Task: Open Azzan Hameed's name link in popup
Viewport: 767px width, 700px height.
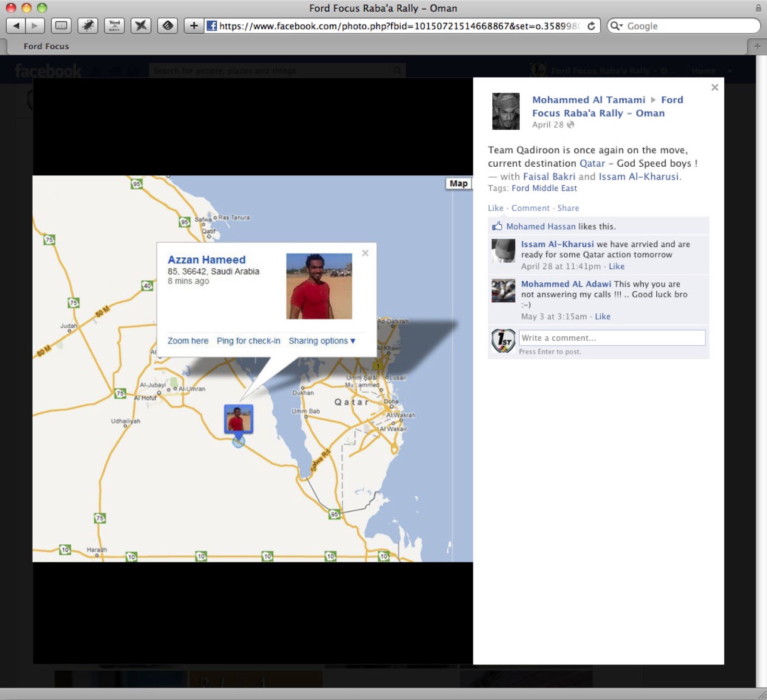Action: [207, 260]
